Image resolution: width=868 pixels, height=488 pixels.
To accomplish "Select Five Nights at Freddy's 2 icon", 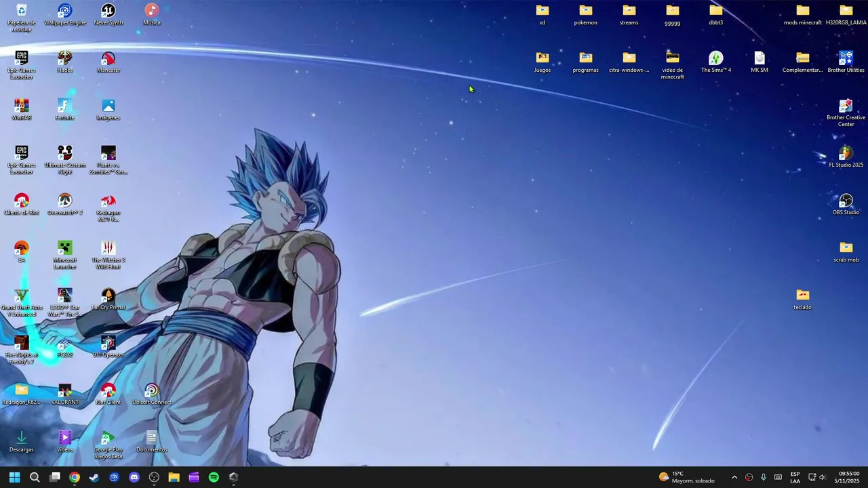I will [x=22, y=350].
